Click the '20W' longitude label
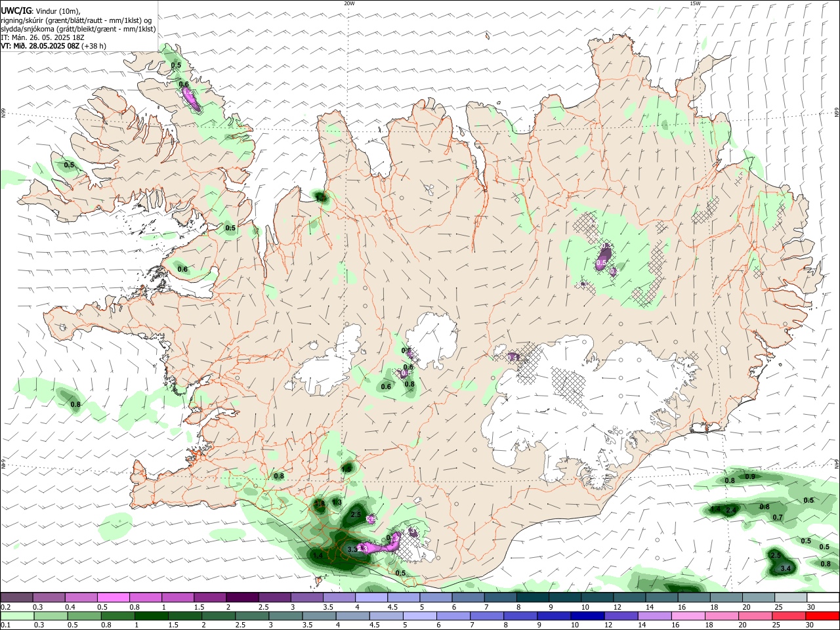The height and width of the screenshot is (630, 840). pos(349,3)
